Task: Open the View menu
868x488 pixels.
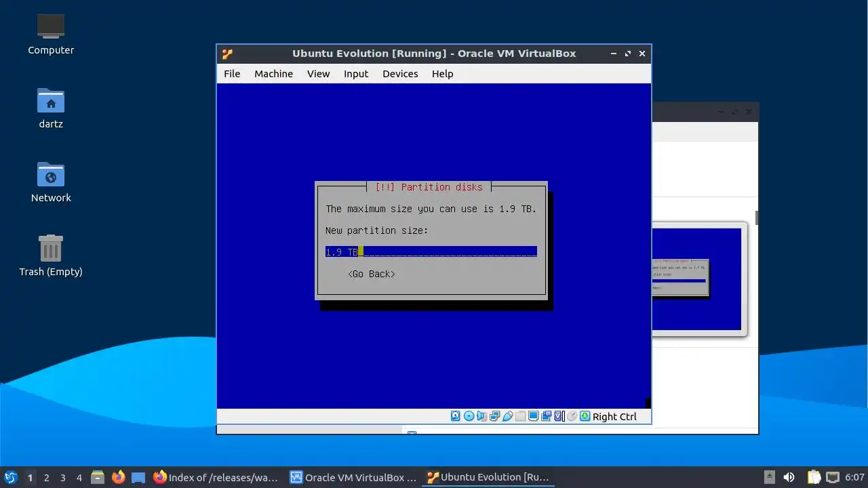Action: pyautogui.click(x=318, y=74)
